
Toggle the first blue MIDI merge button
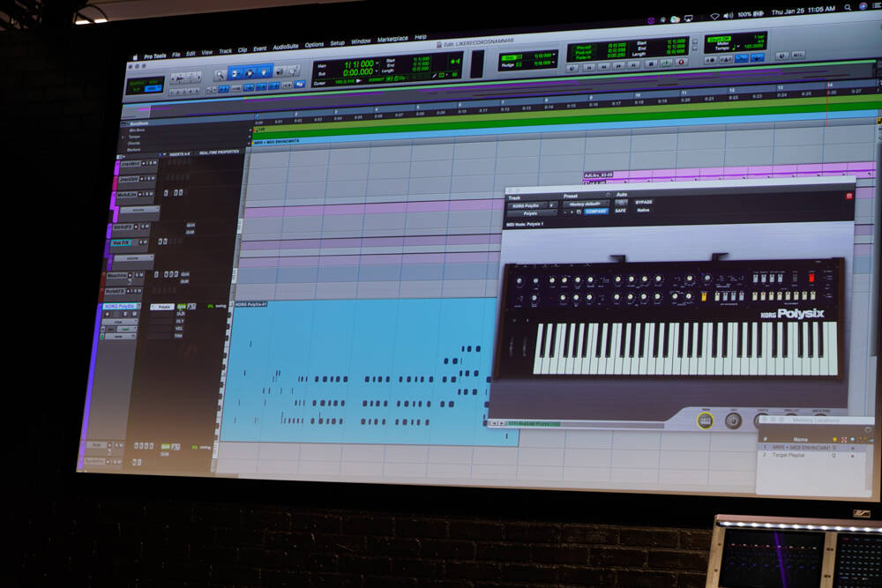742,58
